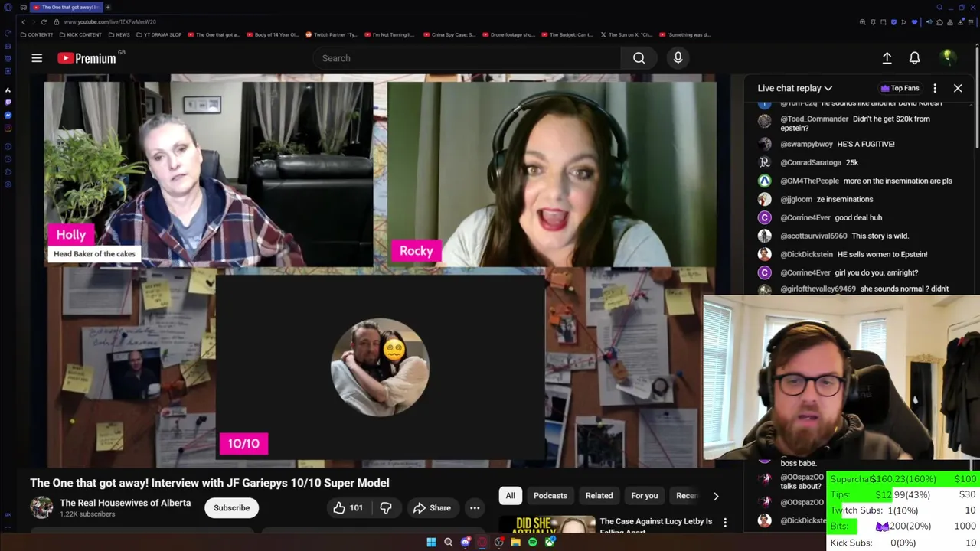The width and height of the screenshot is (980, 551).
Task: Go back in browser history
Action: click(x=23, y=22)
